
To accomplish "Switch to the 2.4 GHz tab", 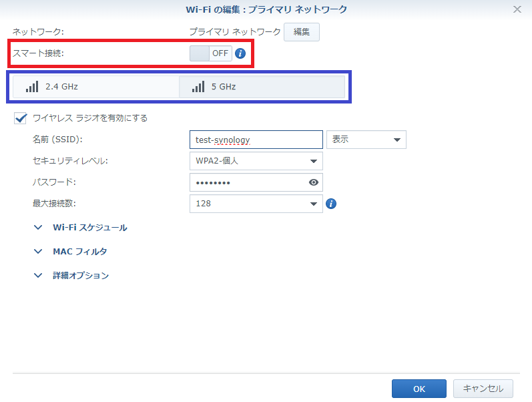I will (x=96, y=87).
